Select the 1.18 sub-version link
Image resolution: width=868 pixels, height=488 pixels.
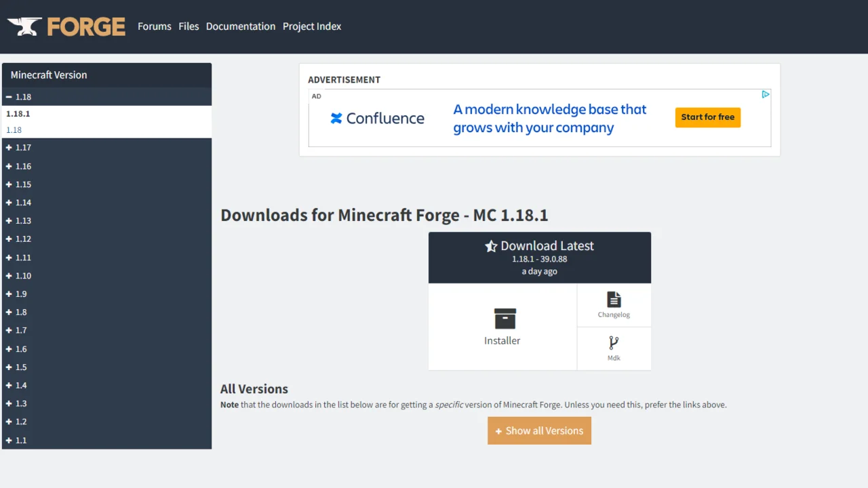pyautogui.click(x=14, y=130)
